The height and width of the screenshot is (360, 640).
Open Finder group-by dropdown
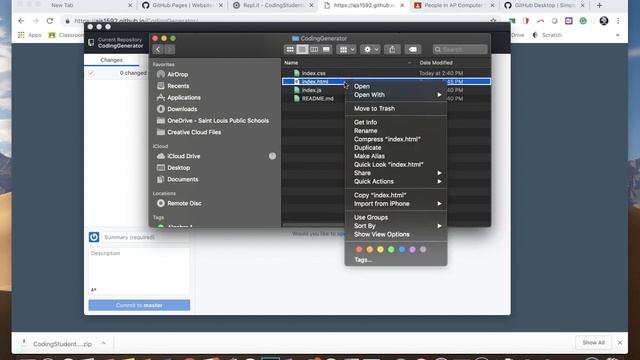pos(347,49)
